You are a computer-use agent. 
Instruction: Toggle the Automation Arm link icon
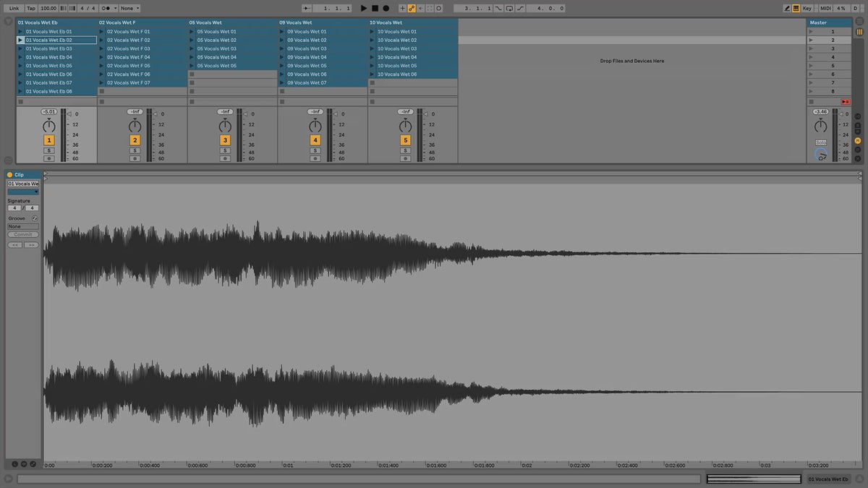tap(412, 8)
